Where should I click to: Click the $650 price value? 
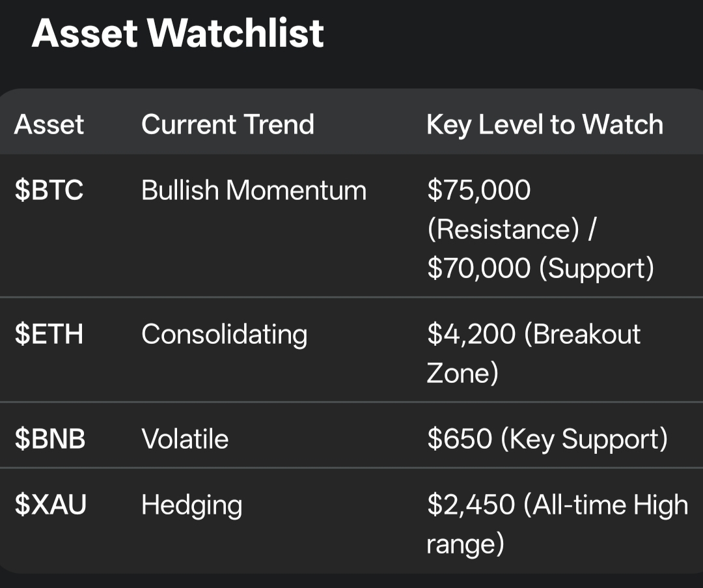pos(460,439)
